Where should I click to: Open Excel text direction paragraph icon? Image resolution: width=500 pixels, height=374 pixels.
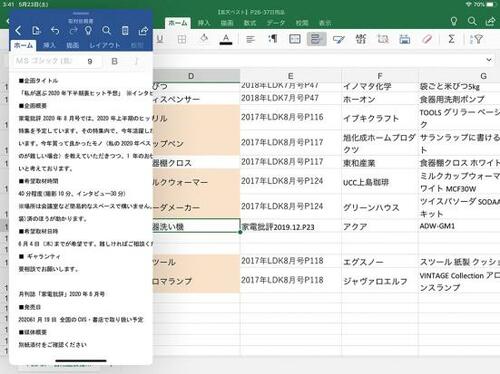point(273,39)
